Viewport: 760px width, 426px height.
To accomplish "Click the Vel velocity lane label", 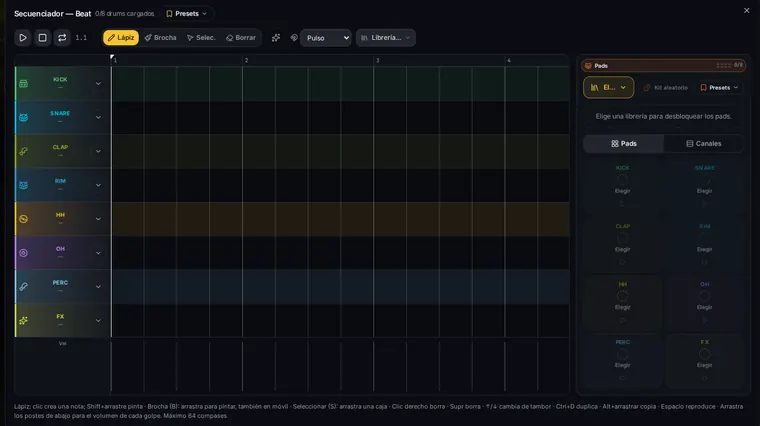I will (63, 344).
